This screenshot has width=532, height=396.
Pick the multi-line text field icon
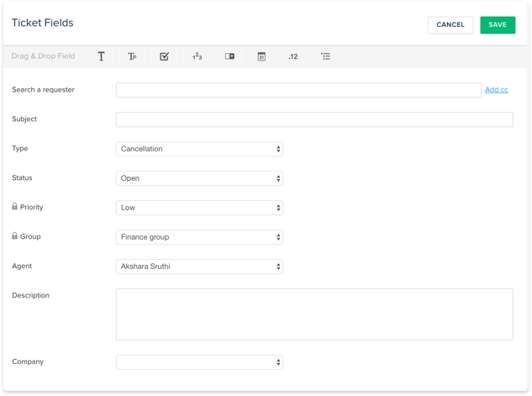pos(132,56)
